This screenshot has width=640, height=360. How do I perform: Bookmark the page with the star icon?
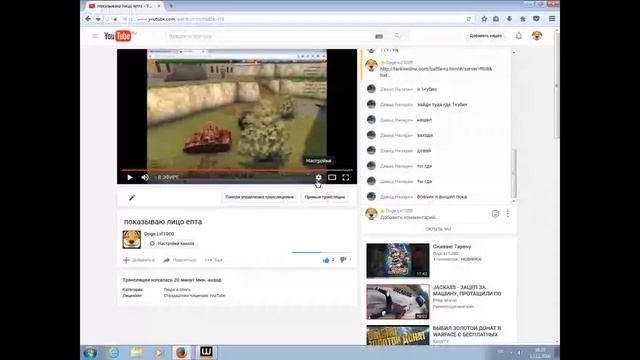[484, 19]
